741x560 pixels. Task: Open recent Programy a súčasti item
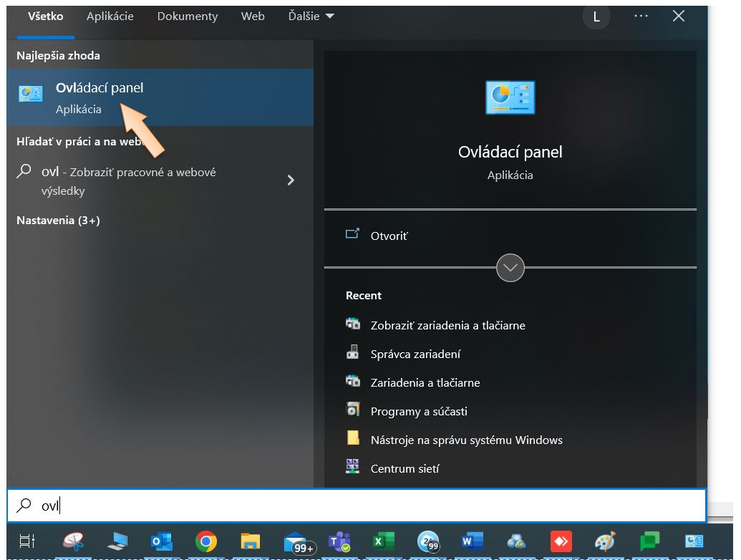pos(419,411)
